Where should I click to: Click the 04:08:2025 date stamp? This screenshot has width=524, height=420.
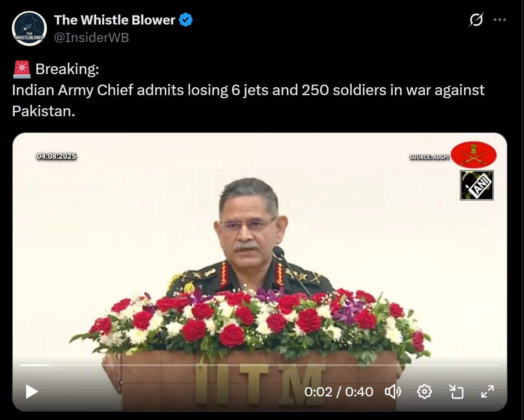pyautogui.click(x=57, y=157)
